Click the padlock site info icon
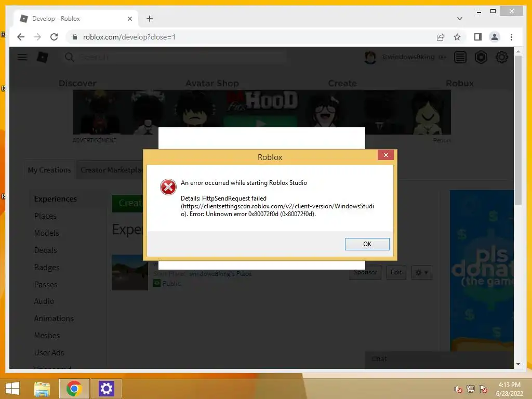 click(75, 37)
